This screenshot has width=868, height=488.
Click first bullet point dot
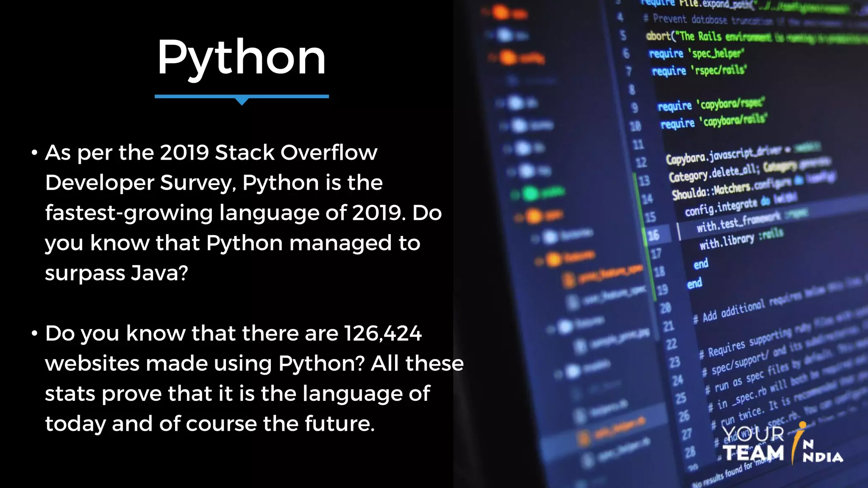point(35,153)
